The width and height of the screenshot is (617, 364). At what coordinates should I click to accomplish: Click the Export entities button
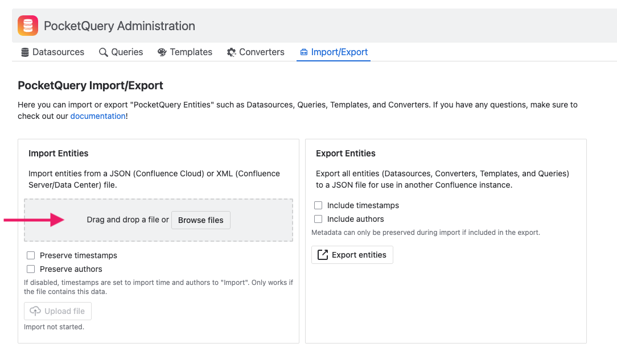(x=352, y=255)
